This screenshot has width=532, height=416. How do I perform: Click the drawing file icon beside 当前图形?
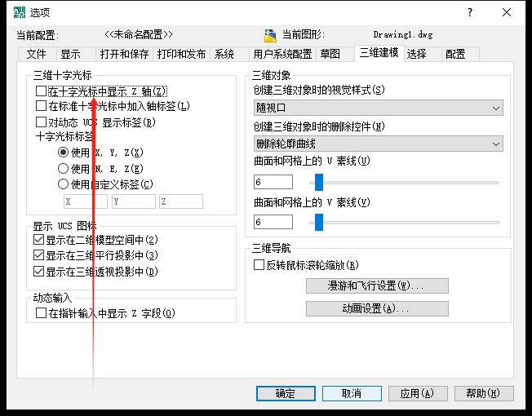pyautogui.click(x=271, y=35)
